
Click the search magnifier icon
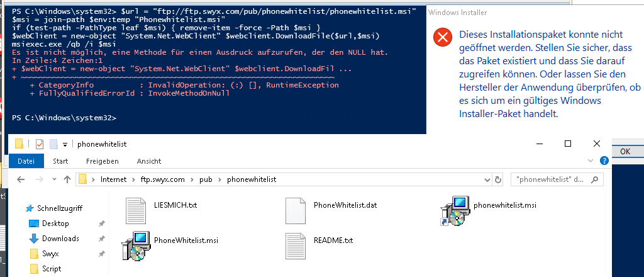tap(594, 179)
